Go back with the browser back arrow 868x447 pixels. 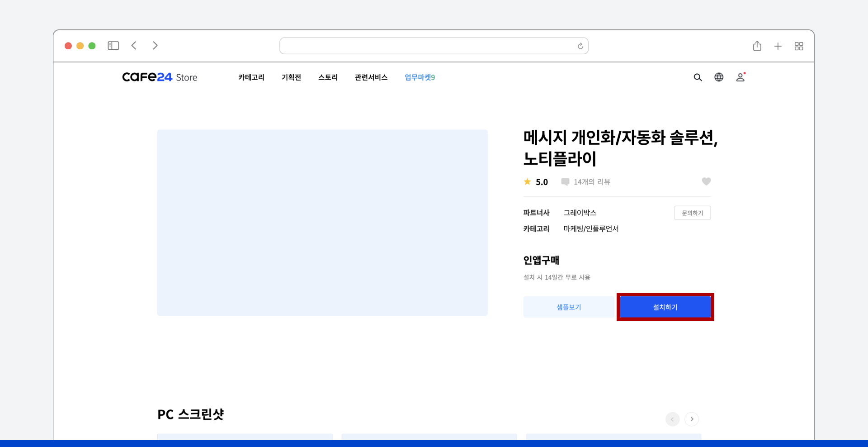click(x=134, y=46)
